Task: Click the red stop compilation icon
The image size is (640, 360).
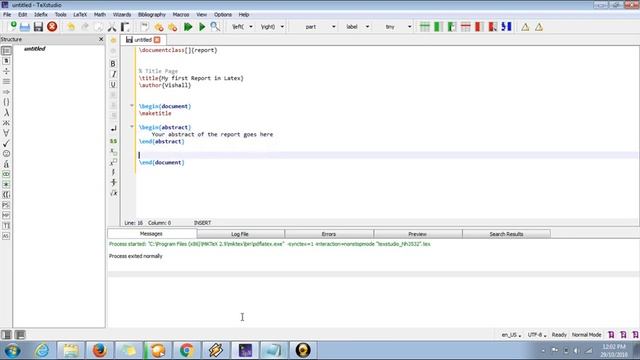Action: [x=52, y=27]
